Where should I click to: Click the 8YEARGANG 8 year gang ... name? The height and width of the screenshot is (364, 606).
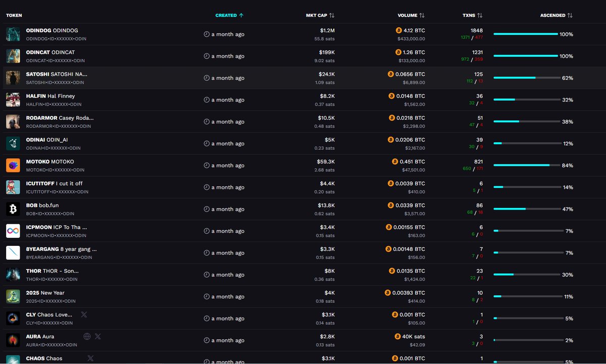click(x=62, y=249)
